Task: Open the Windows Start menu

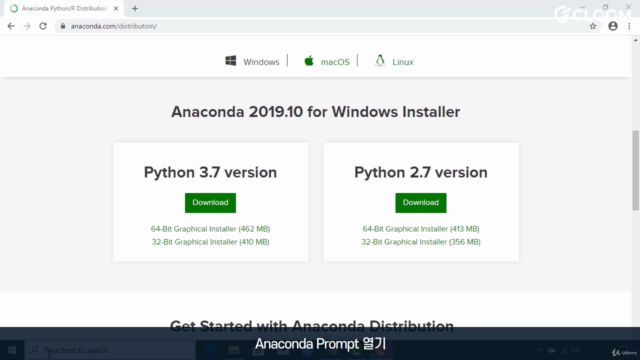Action: [x=12, y=350]
